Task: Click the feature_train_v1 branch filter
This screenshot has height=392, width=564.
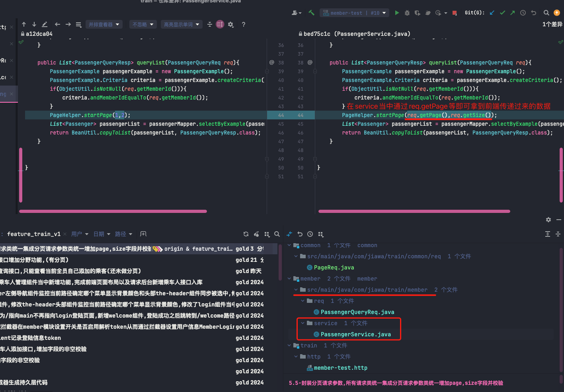Action: tap(34, 234)
